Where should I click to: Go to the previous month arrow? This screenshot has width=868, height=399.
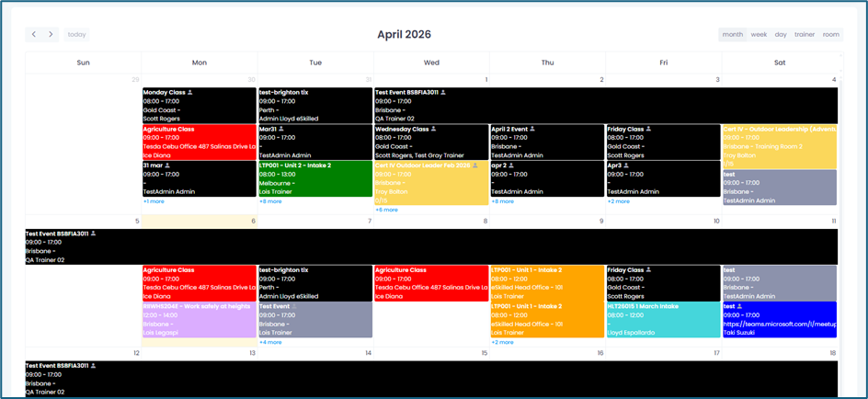point(34,34)
